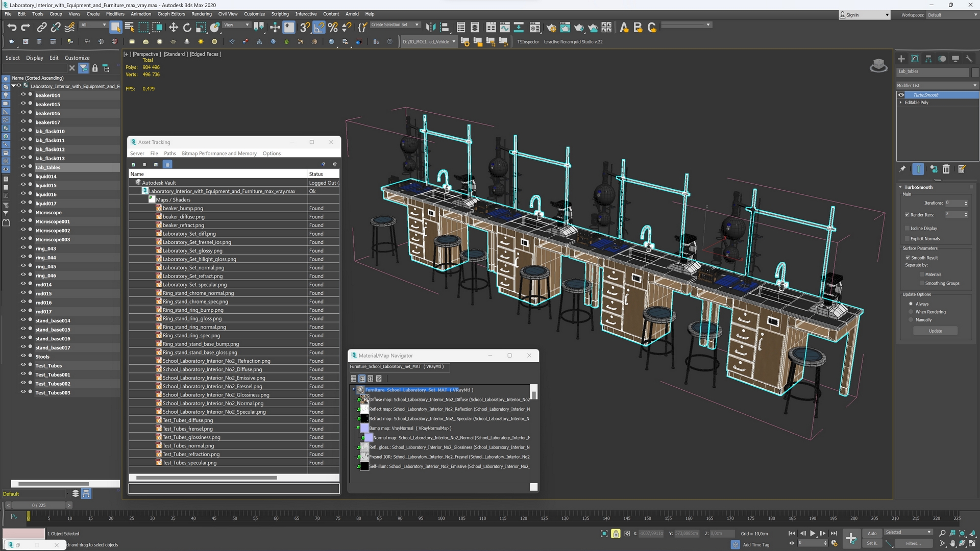Uncheck the Smooth Result checkbox

coord(908,258)
